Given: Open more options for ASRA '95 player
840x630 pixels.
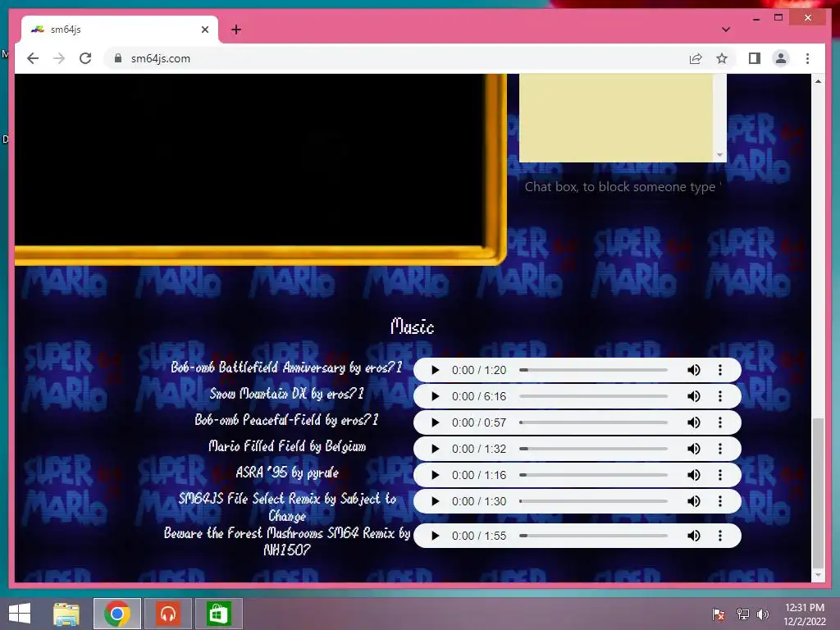Looking at the screenshot, I should tap(720, 475).
